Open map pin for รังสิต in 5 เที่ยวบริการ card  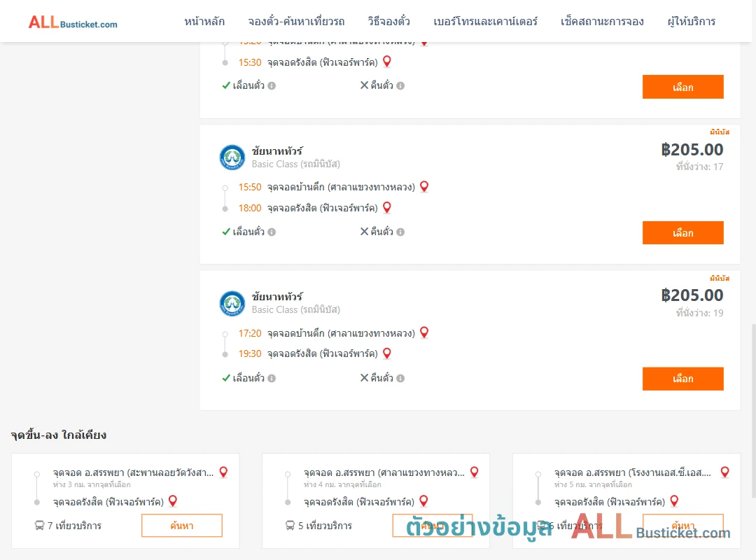(x=423, y=501)
